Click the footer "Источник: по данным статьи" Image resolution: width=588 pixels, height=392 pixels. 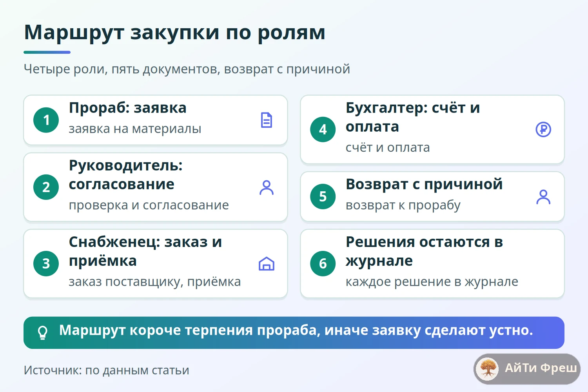(107, 370)
